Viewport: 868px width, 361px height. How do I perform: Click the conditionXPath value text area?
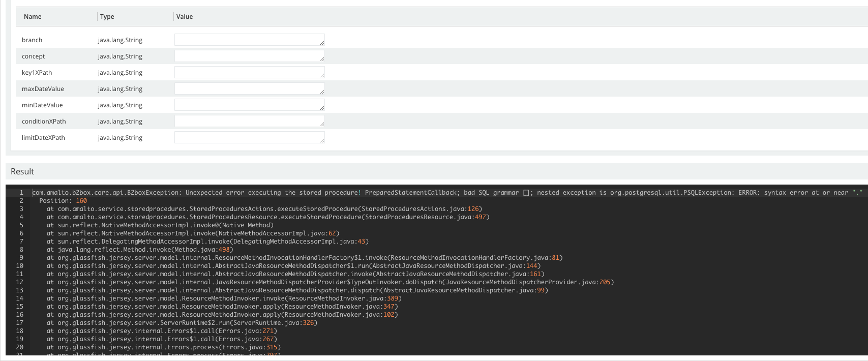click(249, 121)
